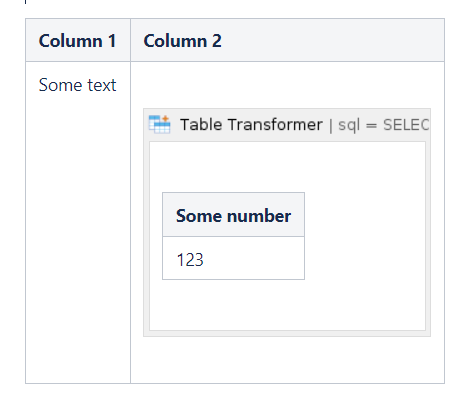This screenshot has height=401, width=469.
Task: Click empty right side of Column 2 header
Action: pyautogui.click(x=333, y=40)
